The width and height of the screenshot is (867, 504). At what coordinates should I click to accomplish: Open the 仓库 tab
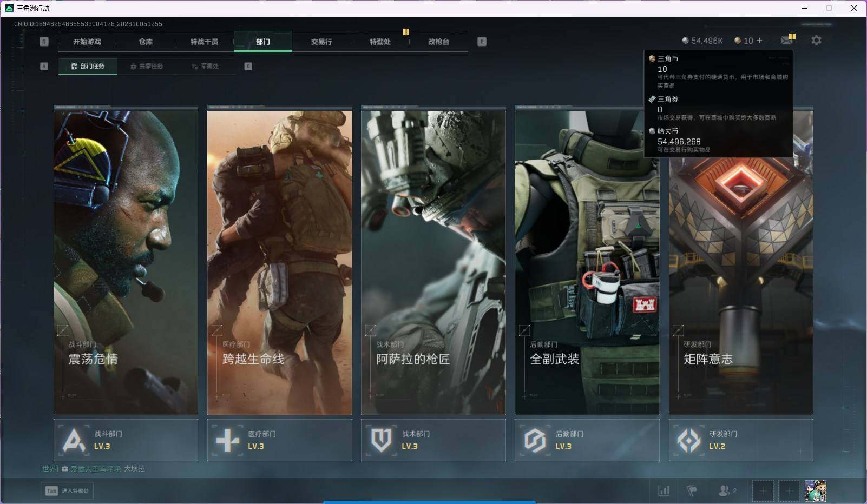point(146,42)
